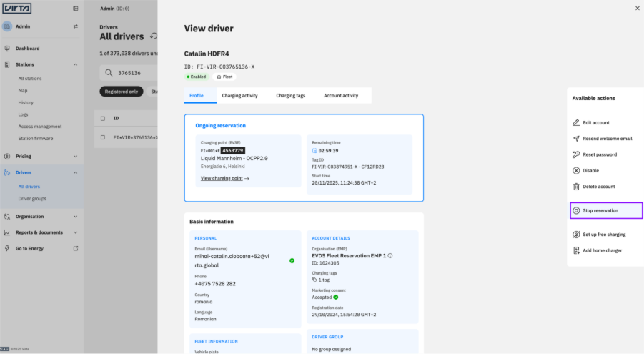The width and height of the screenshot is (644, 354).
Task: Close the View driver panel
Action: 638,8
